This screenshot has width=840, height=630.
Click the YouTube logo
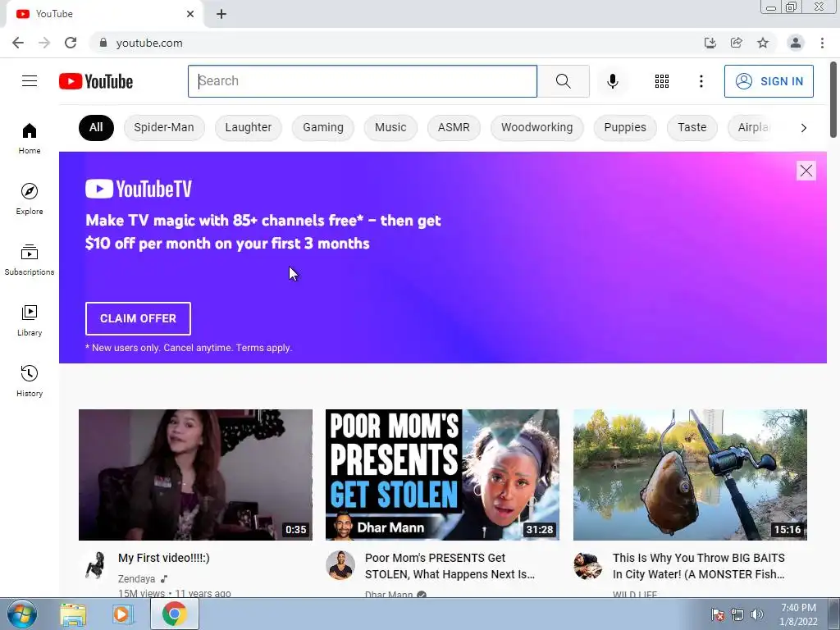click(x=96, y=81)
